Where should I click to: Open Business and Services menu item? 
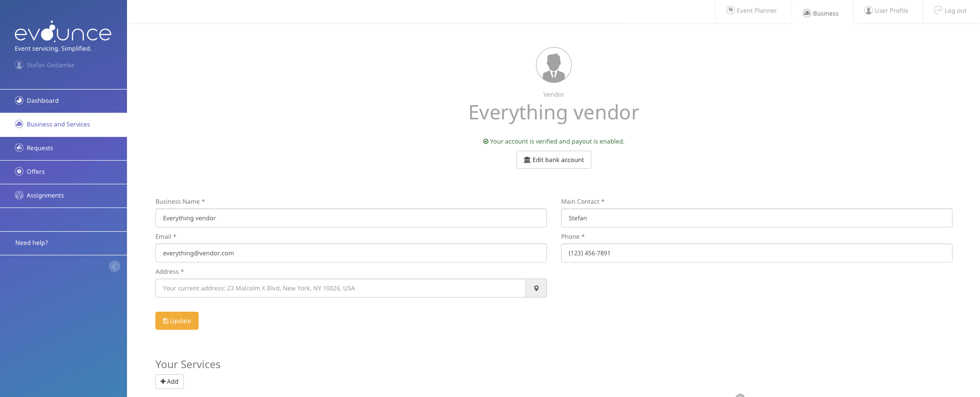click(x=64, y=125)
